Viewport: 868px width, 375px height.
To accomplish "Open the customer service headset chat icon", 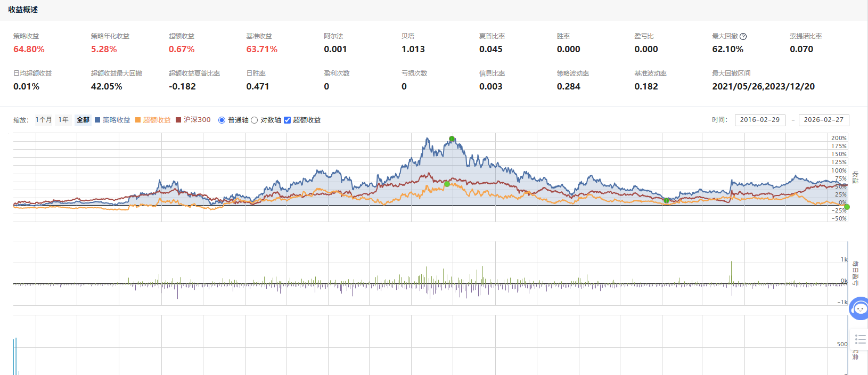I will [859, 308].
